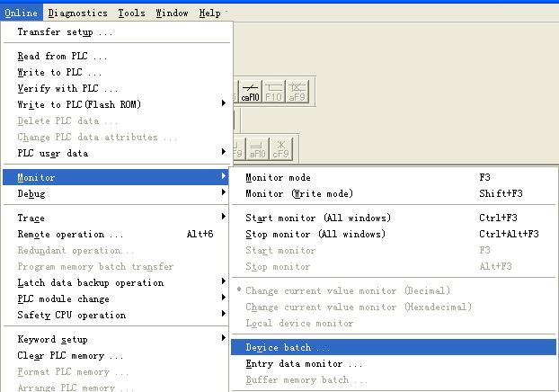559x392 pixels.
Task: Select Entry data monitor option
Action: [x=304, y=364]
